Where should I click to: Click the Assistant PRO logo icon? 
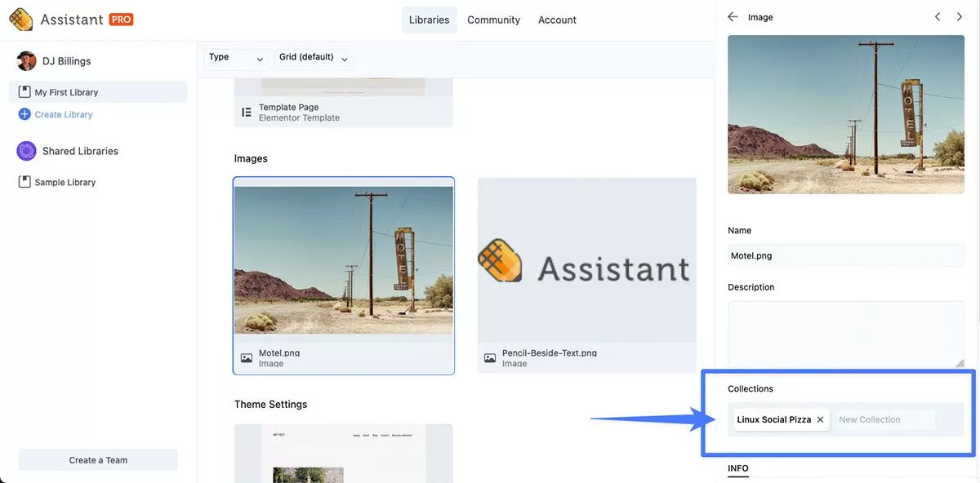pos(20,19)
